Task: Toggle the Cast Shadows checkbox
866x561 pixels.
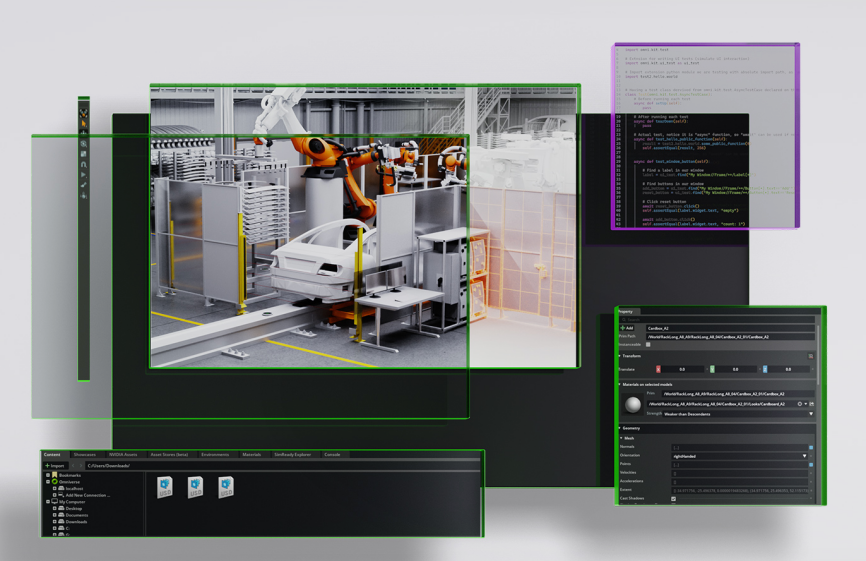Action: [x=673, y=499]
